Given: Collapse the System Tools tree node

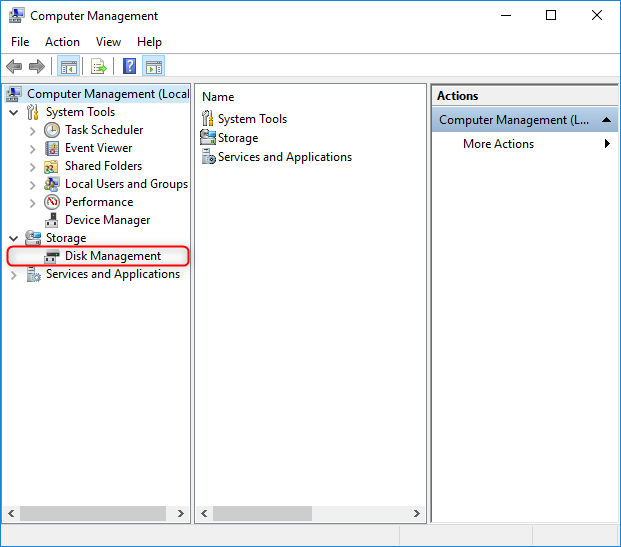Looking at the screenshot, I should click(x=13, y=112).
